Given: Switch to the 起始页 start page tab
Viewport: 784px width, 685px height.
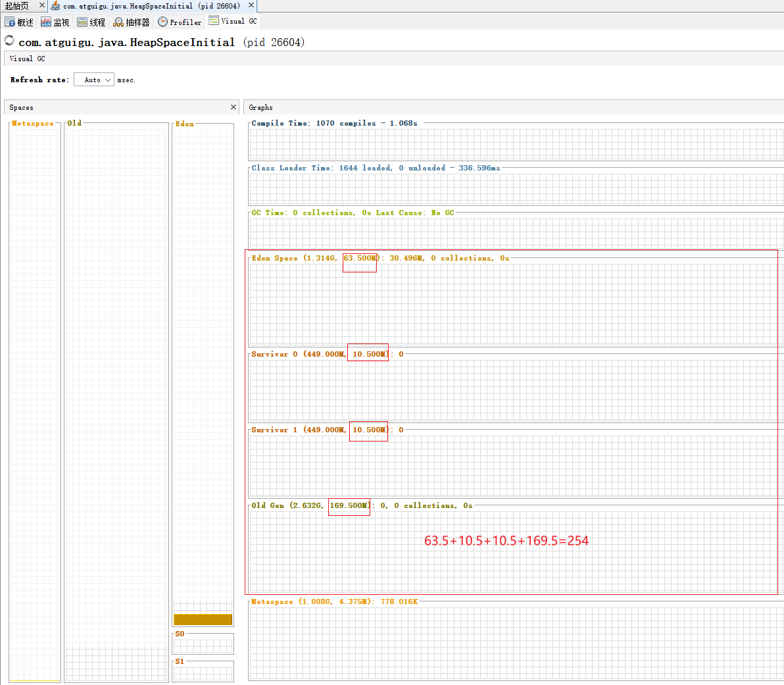Looking at the screenshot, I should tap(17, 6).
